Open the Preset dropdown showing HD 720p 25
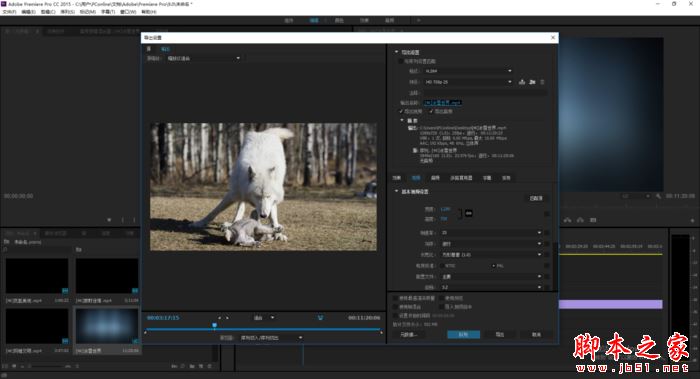 click(x=468, y=82)
